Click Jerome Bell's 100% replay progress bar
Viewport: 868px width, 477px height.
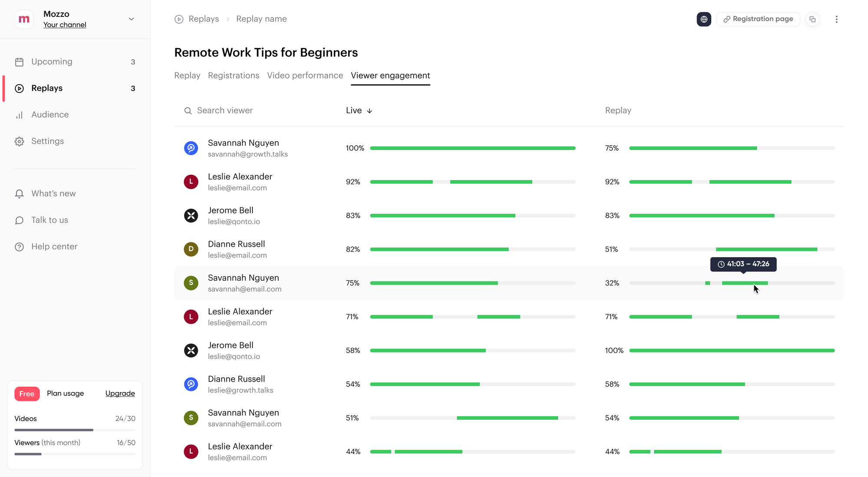click(x=732, y=350)
